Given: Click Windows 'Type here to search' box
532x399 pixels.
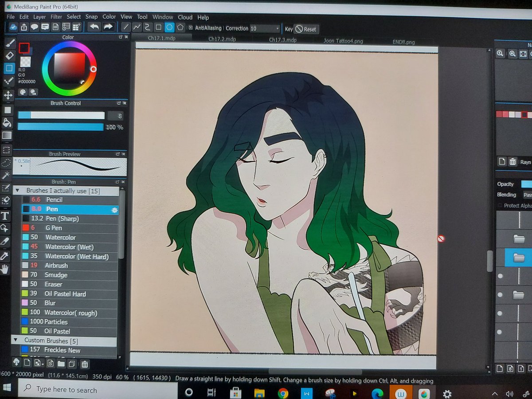Looking at the screenshot, I should tap(98, 390).
